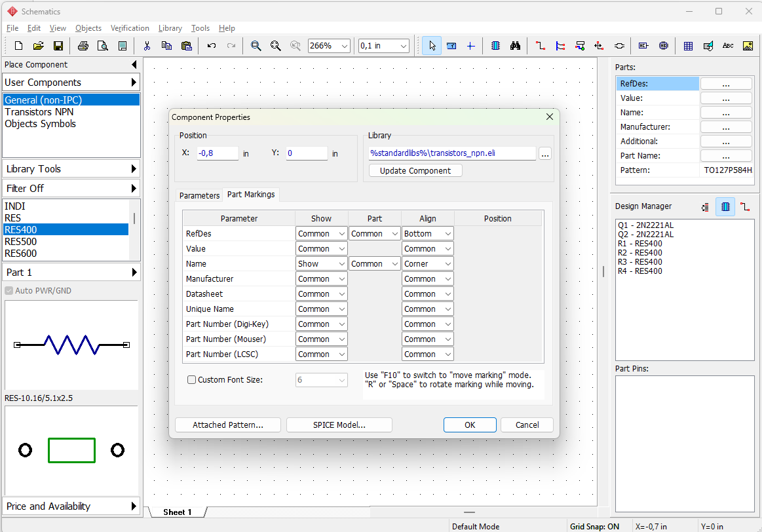Screen dimensions: 762x532
Task: Open the Name row Show dropdown
Action: click(x=321, y=264)
